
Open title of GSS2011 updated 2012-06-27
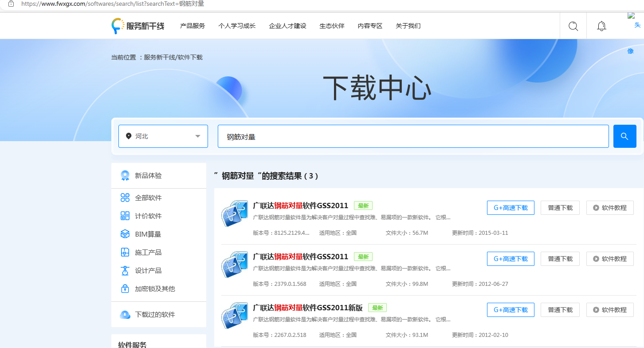pyautogui.click(x=301, y=257)
